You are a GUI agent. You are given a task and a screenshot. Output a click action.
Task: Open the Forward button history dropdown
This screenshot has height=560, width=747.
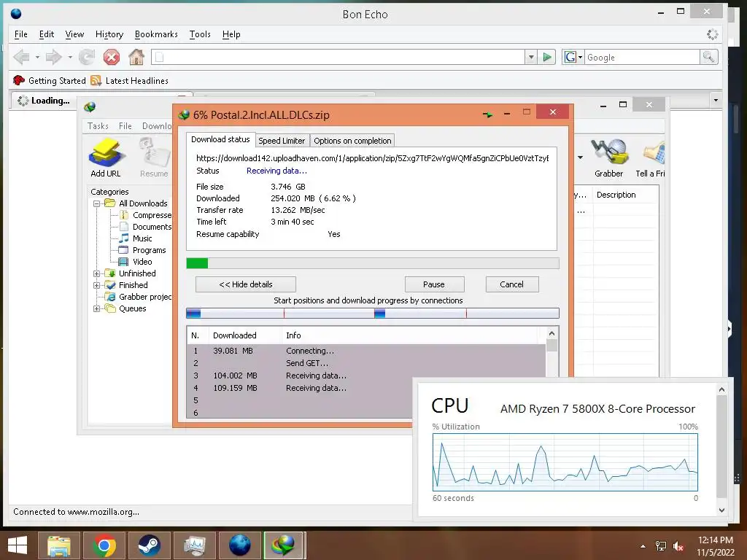click(x=70, y=57)
